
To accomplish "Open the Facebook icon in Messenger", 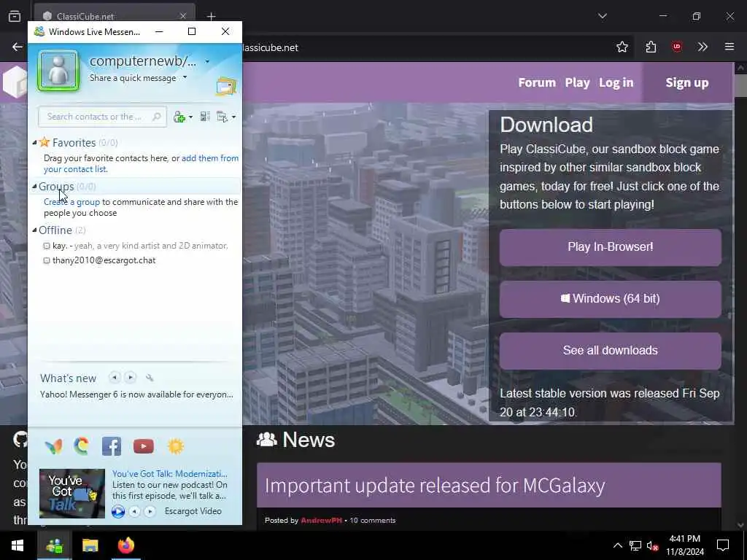I will tap(112, 446).
